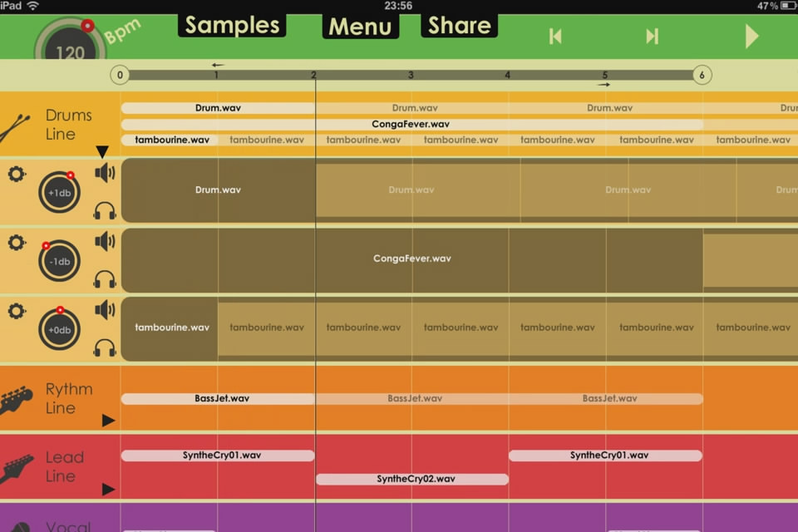The width and height of the screenshot is (798, 532).
Task: Toggle headphones solo on CongaFever.wav track
Action: tap(105, 279)
